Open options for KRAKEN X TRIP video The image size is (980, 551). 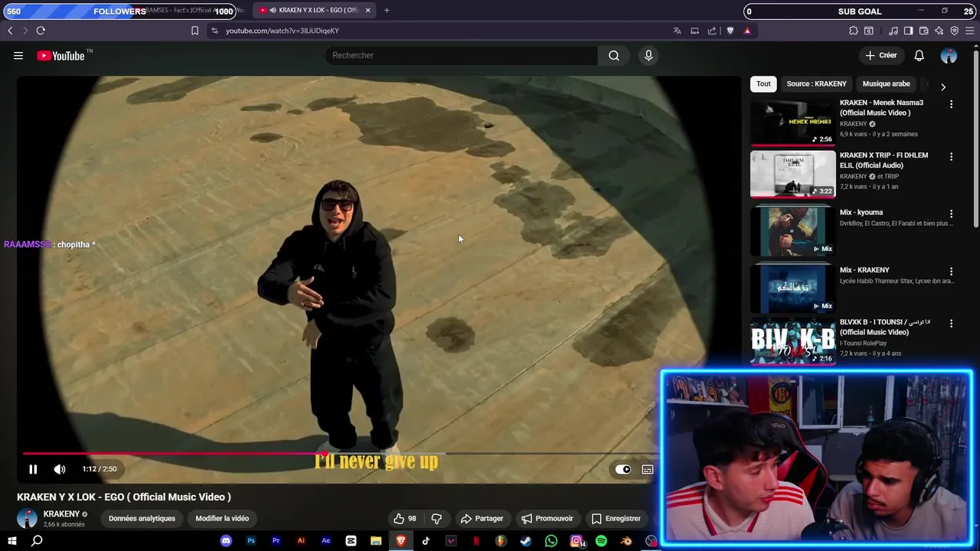click(x=951, y=156)
